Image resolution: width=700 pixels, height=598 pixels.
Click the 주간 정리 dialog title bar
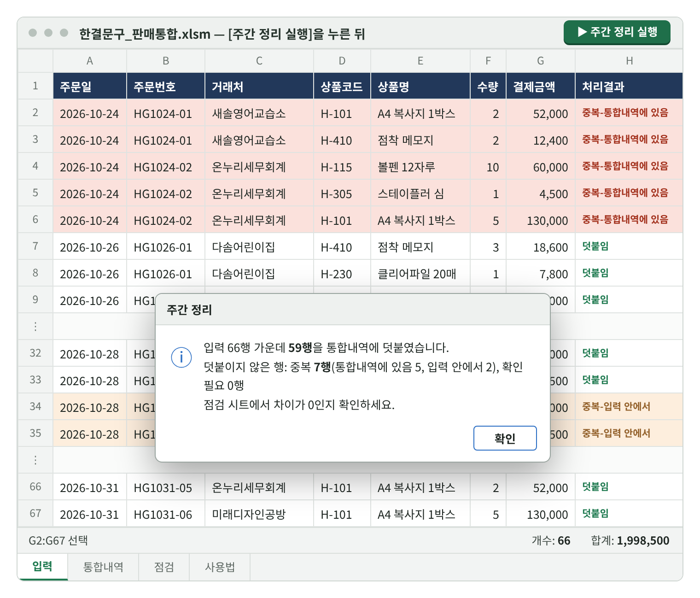point(353,310)
